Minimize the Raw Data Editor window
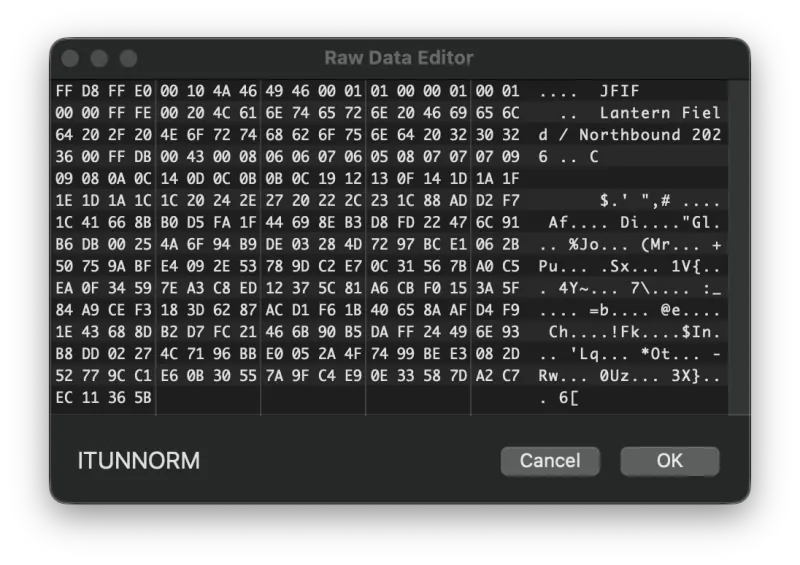Image resolution: width=800 pixels, height=565 pixels. (x=99, y=58)
